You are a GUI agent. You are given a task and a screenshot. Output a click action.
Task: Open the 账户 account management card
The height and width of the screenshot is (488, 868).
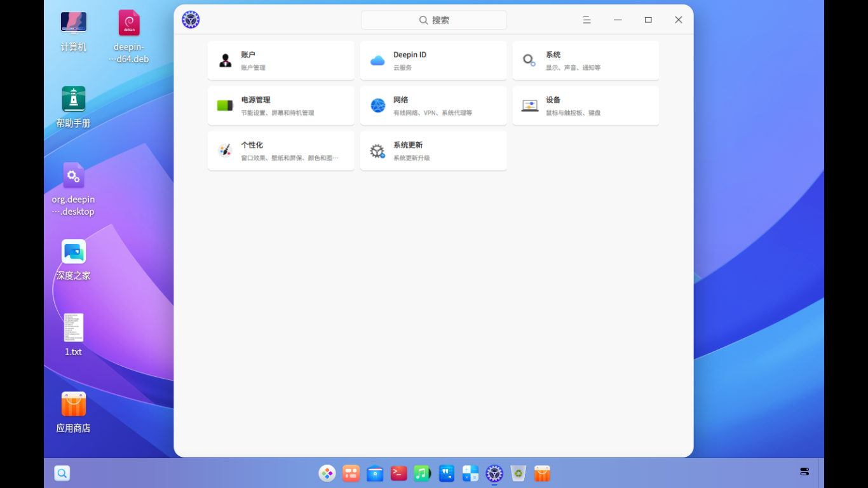[281, 61]
